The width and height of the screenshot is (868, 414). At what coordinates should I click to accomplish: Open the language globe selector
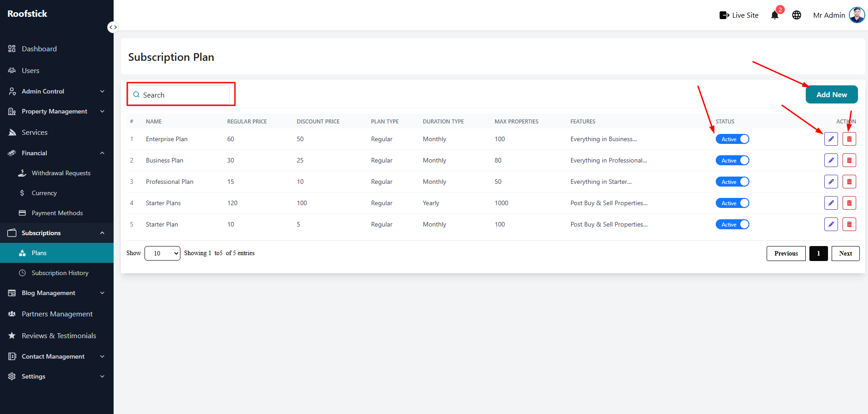tap(797, 15)
